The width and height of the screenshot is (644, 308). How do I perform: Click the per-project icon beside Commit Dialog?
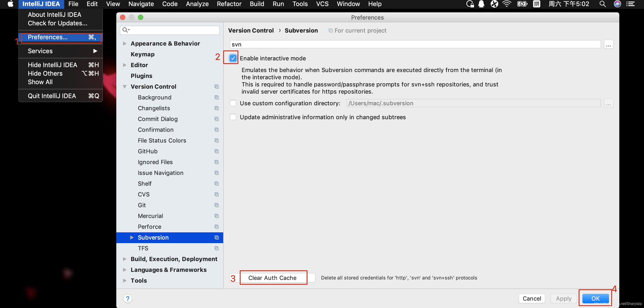click(x=216, y=119)
